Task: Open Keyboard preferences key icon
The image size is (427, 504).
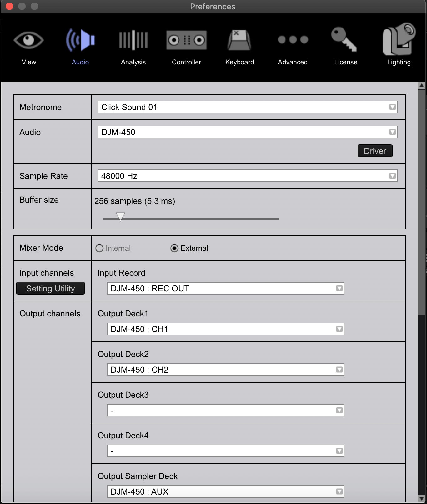Action: click(239, 40)
